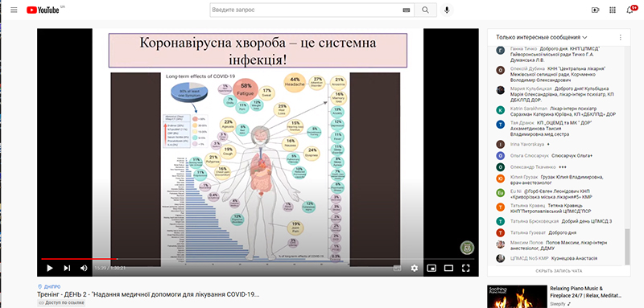Go to the YouTube home logo

(x=43, y=10)
